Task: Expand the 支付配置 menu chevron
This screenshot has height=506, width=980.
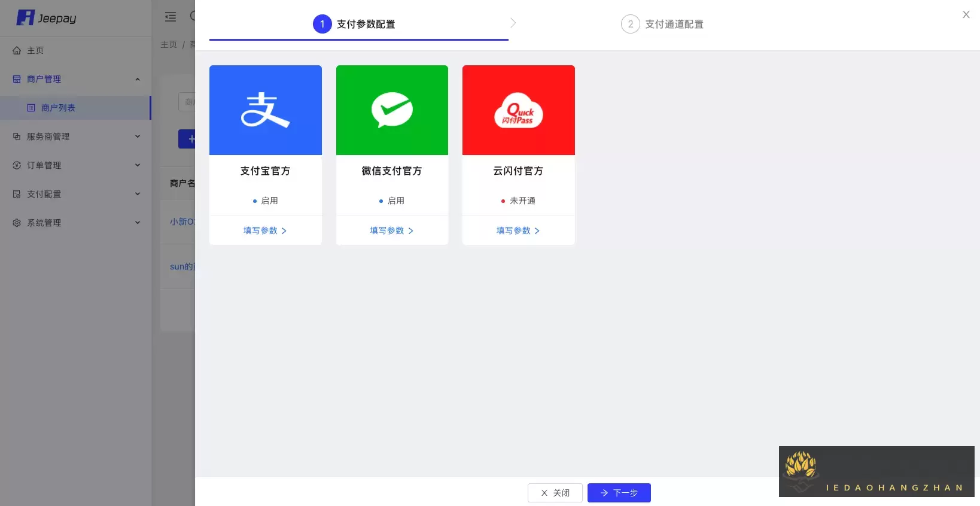Action: tap(138, 194)
